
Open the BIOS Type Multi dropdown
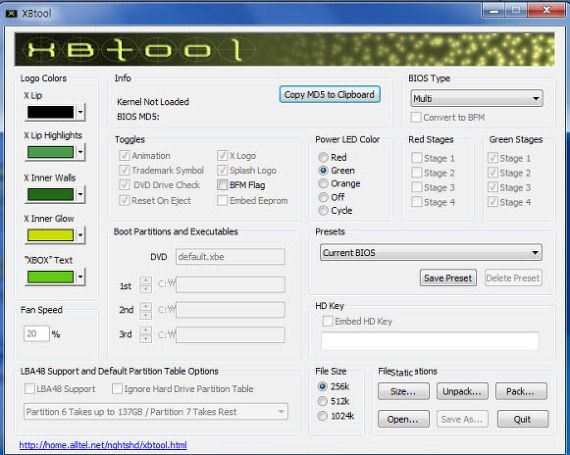click(x=477, y=98)
